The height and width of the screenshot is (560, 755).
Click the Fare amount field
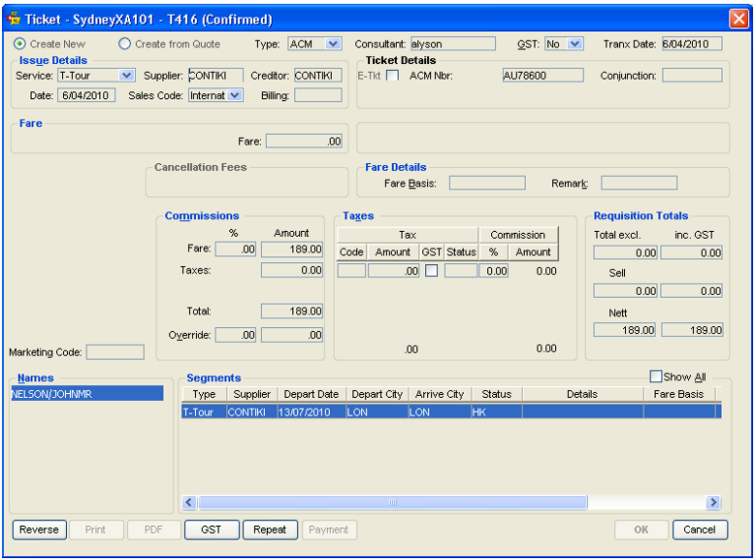click(x=304, y=141)
